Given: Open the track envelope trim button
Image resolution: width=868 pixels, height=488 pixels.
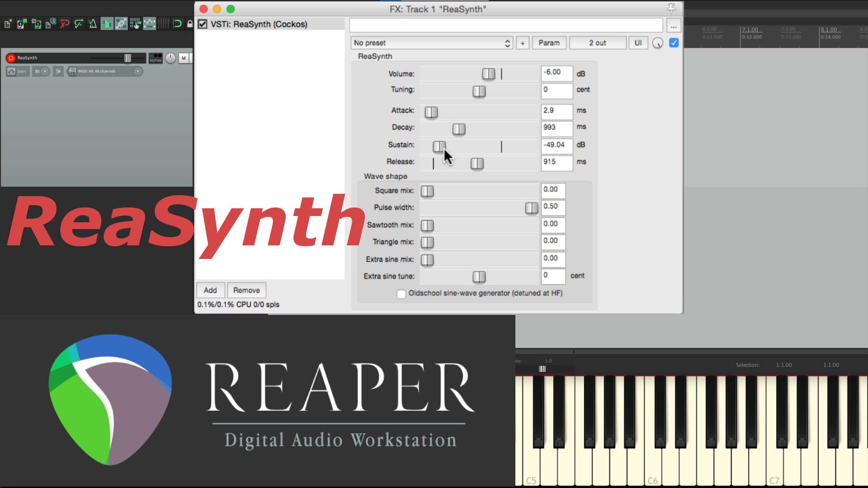Looking at the screenshot, I should pyautogui.click(x=18, y=71).
